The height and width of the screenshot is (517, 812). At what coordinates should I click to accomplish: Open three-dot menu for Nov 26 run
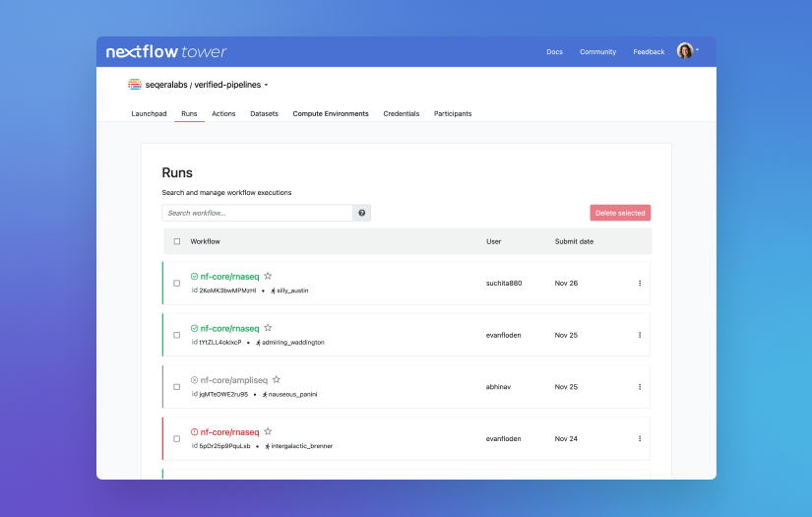[640, 284]
